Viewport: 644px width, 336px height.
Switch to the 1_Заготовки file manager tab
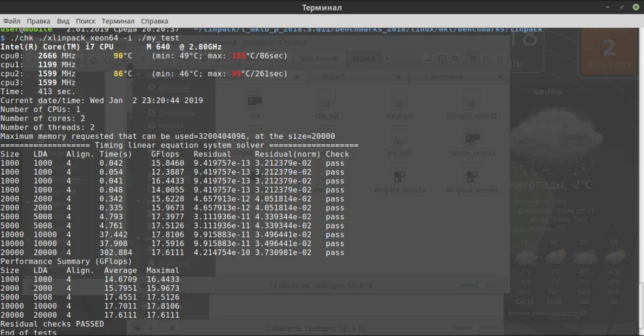(443, 77)
